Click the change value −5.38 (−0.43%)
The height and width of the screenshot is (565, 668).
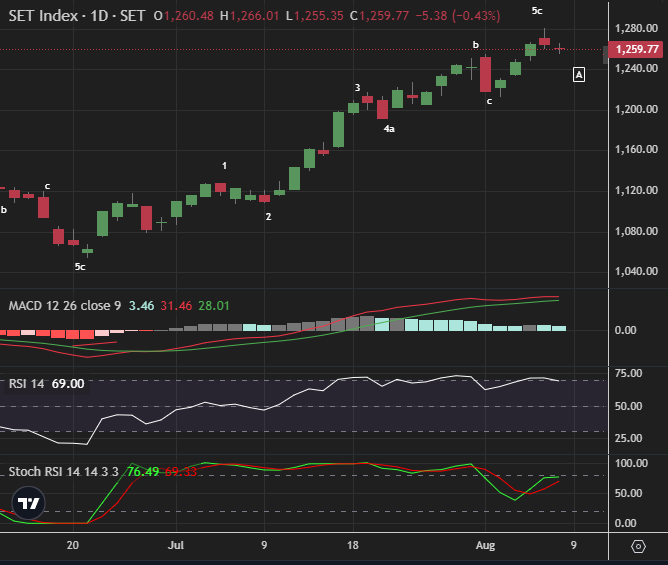pos(458,16)
